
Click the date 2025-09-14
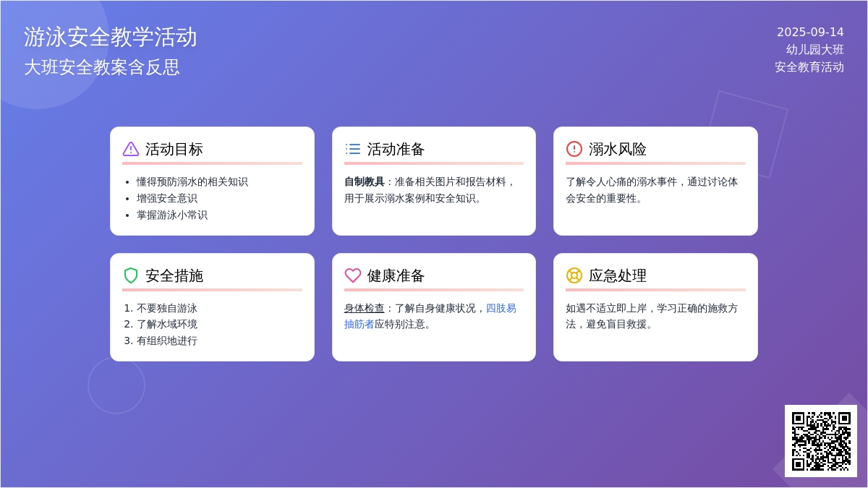(809, 33)
